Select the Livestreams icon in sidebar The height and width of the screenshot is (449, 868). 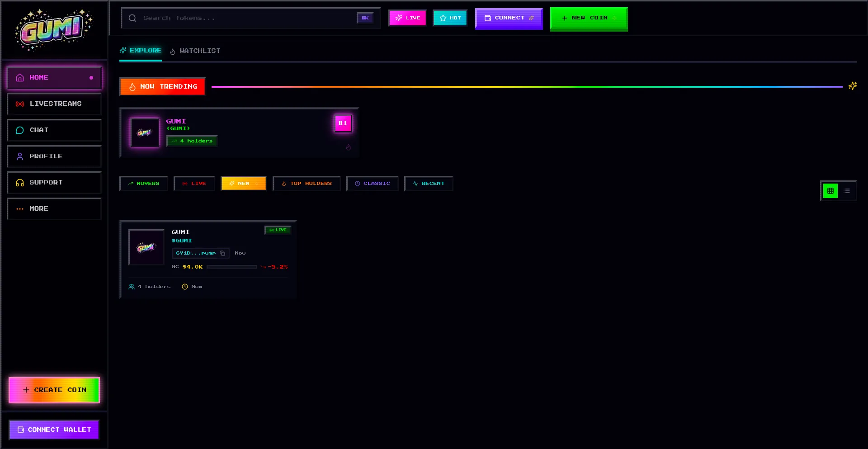(20, 104)
